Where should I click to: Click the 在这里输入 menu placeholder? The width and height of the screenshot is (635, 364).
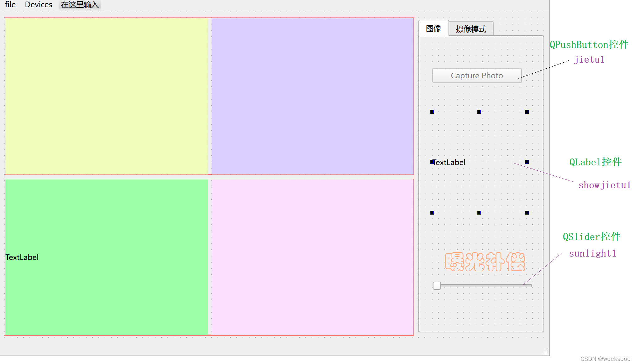click(x=80, y=5)
